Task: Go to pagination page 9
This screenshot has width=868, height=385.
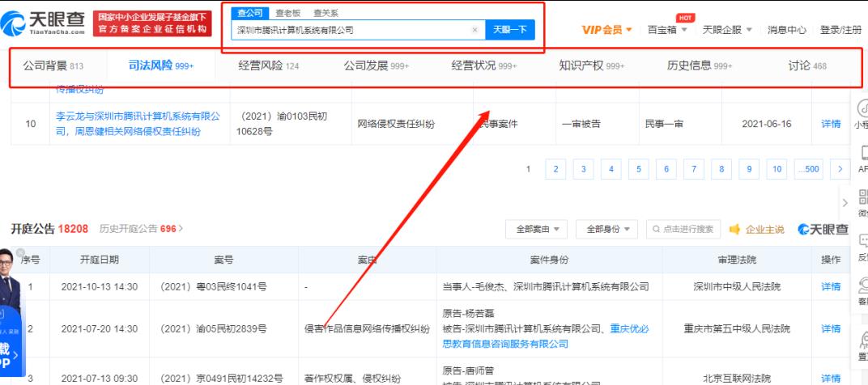Action: coord(749,169)
